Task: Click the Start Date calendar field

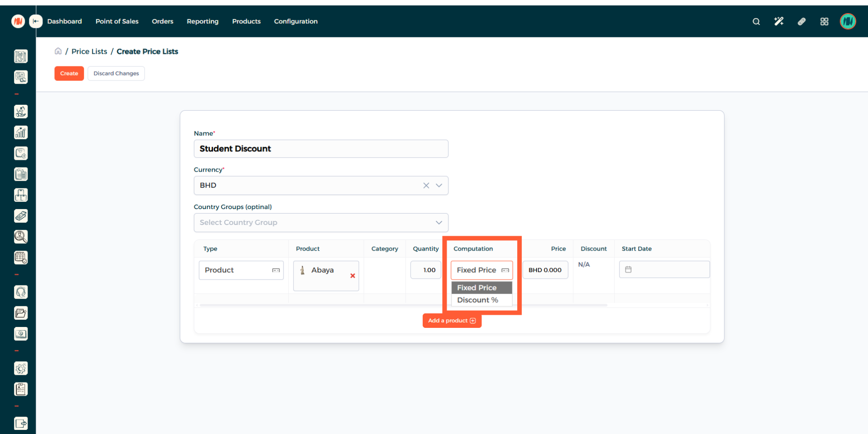Action: [664, 270]
